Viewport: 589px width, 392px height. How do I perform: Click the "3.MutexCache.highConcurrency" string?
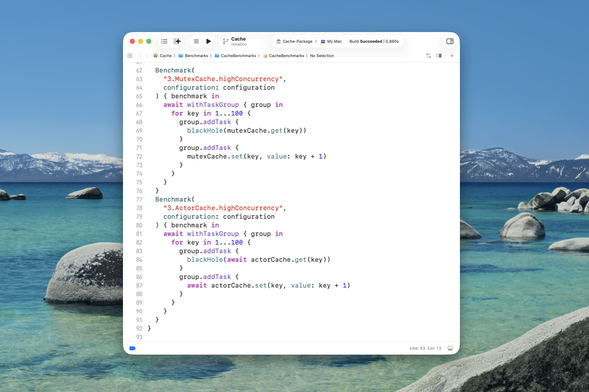point(223,79)
